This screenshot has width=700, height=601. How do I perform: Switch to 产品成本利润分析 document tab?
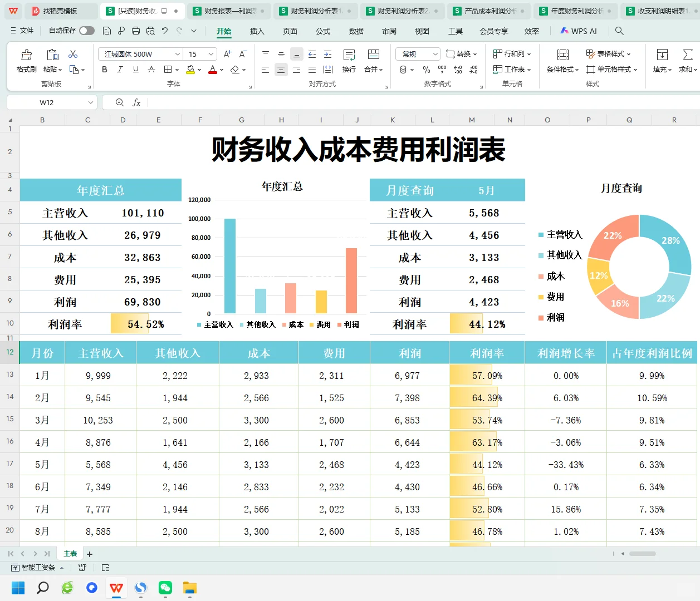pos(489,11)
